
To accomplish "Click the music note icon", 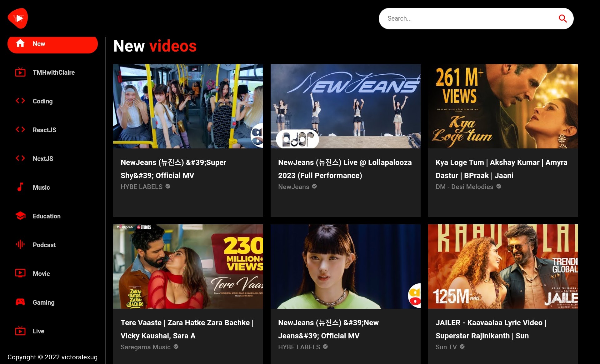I will pyautogui.click(x=20, y=187).
